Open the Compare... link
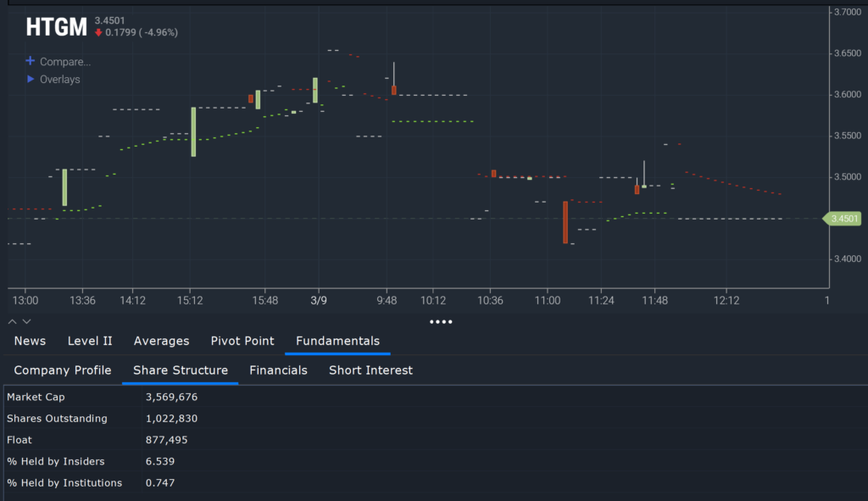 64,61
